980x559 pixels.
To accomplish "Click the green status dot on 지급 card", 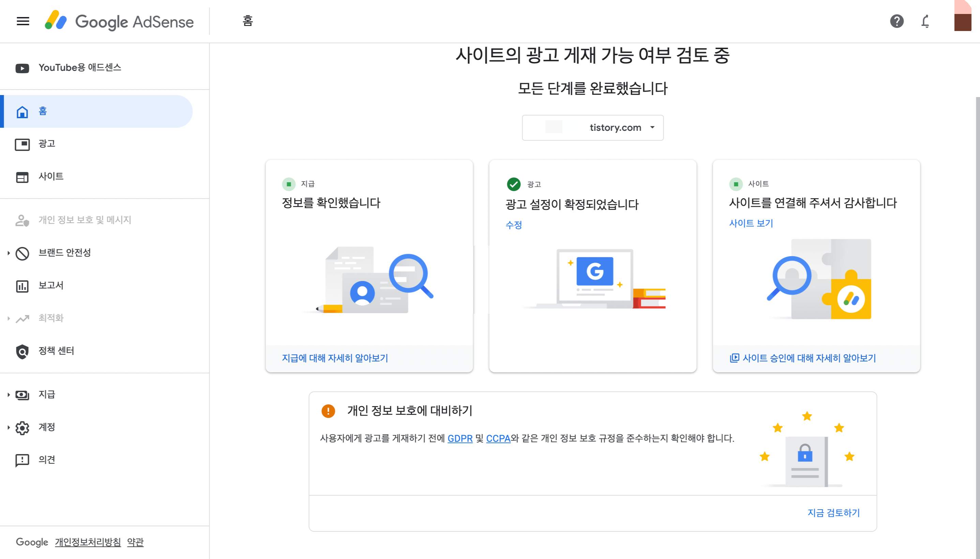I will 288,184.
